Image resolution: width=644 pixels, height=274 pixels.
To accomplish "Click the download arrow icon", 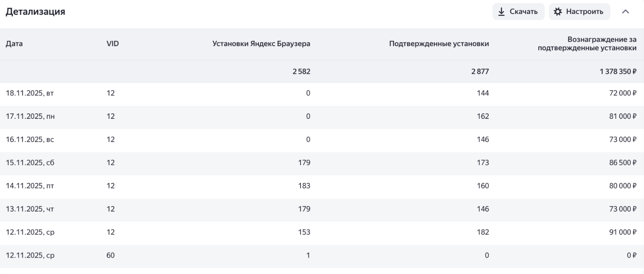I will [501, 12].
